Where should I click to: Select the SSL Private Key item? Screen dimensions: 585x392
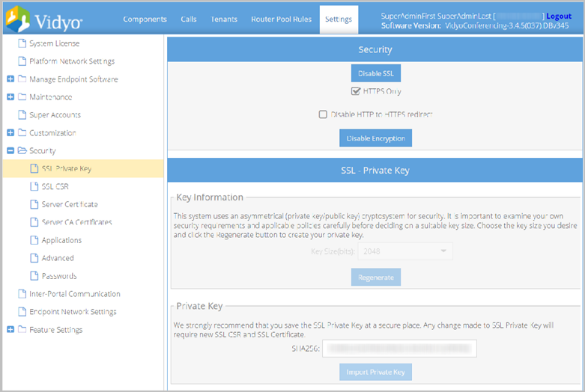(83, 168)
